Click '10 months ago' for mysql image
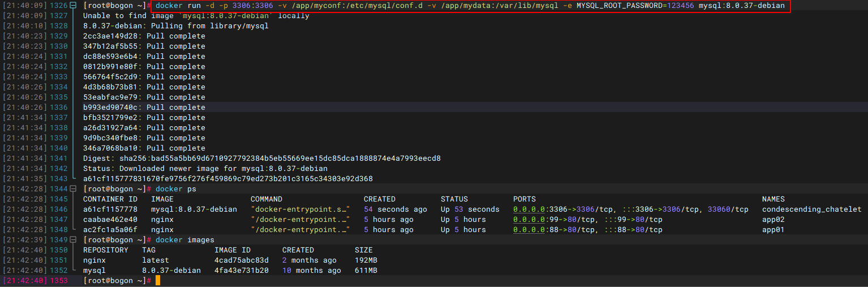Viewport: 868px width, 287px height. point(312,271)
